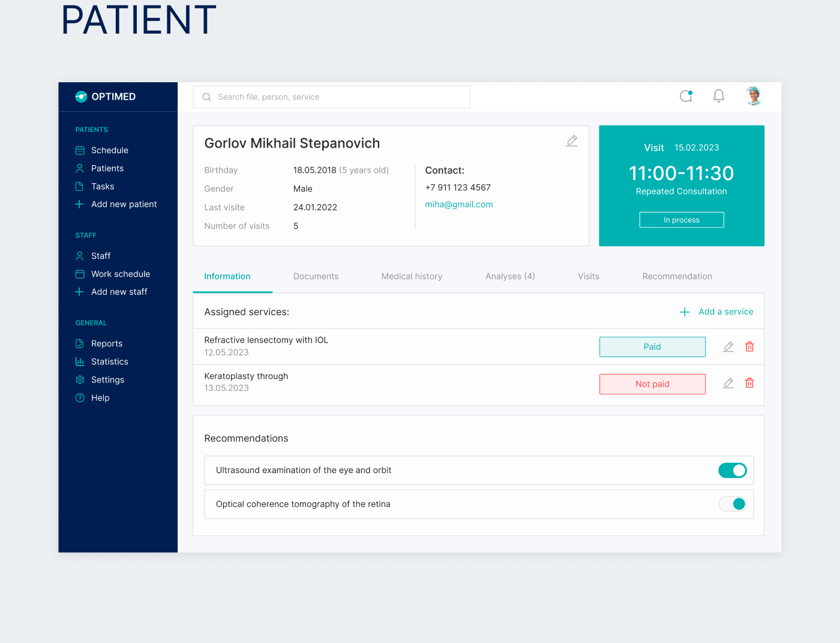Toggle Ultrasound examination of the eye recommendation
The width and height of the screenshot is (840, 643).
pos(732,470)
